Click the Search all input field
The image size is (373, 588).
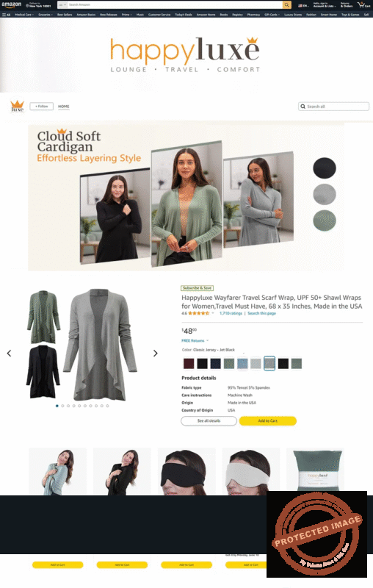point(333,107)
